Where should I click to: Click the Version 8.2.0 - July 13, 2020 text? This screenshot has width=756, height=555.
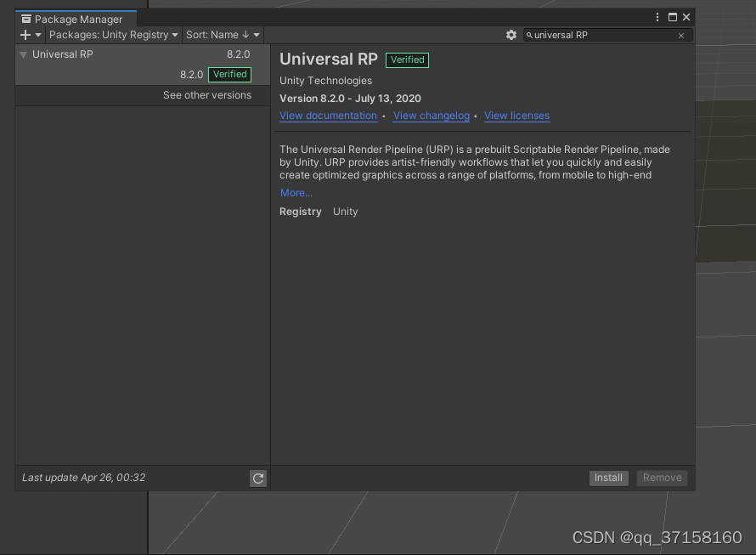pyautogui.click(x=351, y=99)
